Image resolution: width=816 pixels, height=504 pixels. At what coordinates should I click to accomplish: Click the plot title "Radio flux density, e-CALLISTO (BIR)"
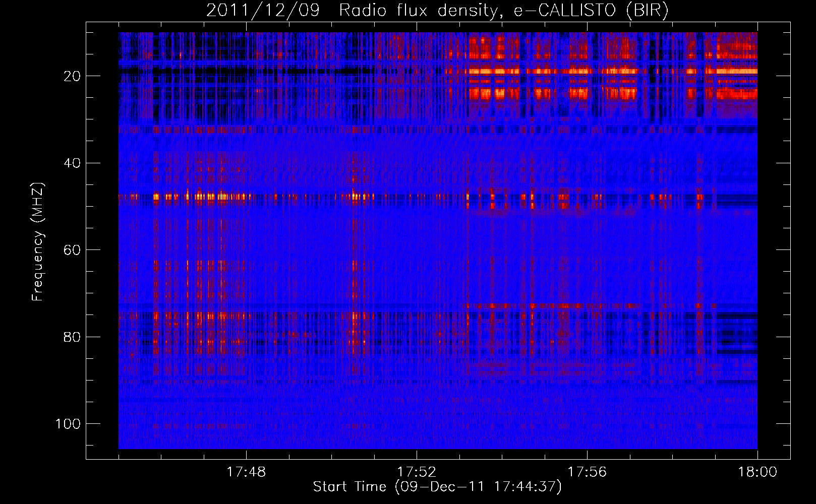point(504,11)
